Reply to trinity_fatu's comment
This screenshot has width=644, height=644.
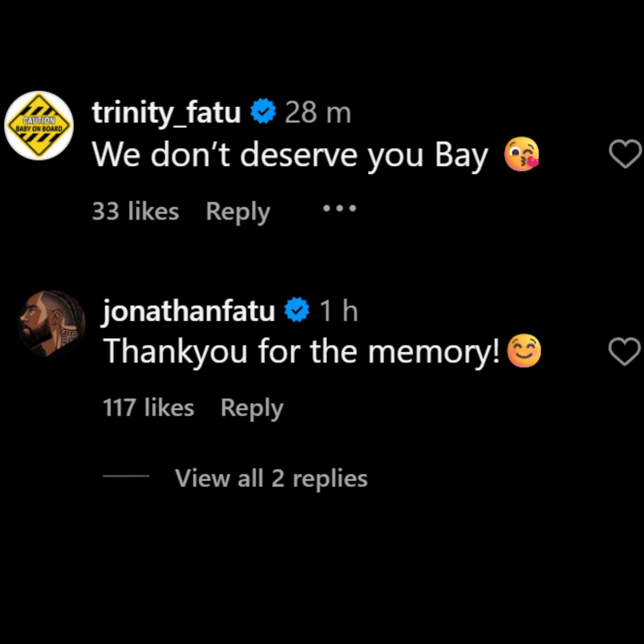(x=237, y=212)
